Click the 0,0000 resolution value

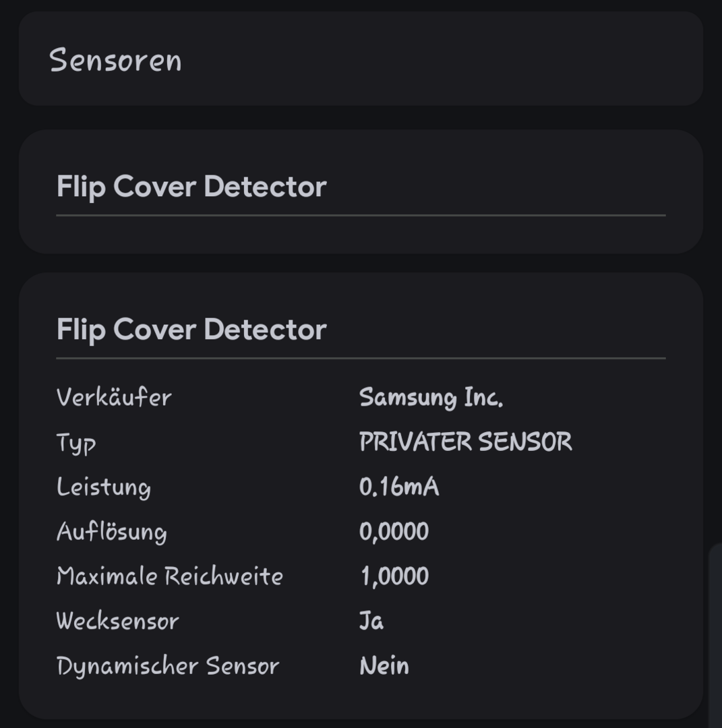pyautogui.click(x=394, y=532)
